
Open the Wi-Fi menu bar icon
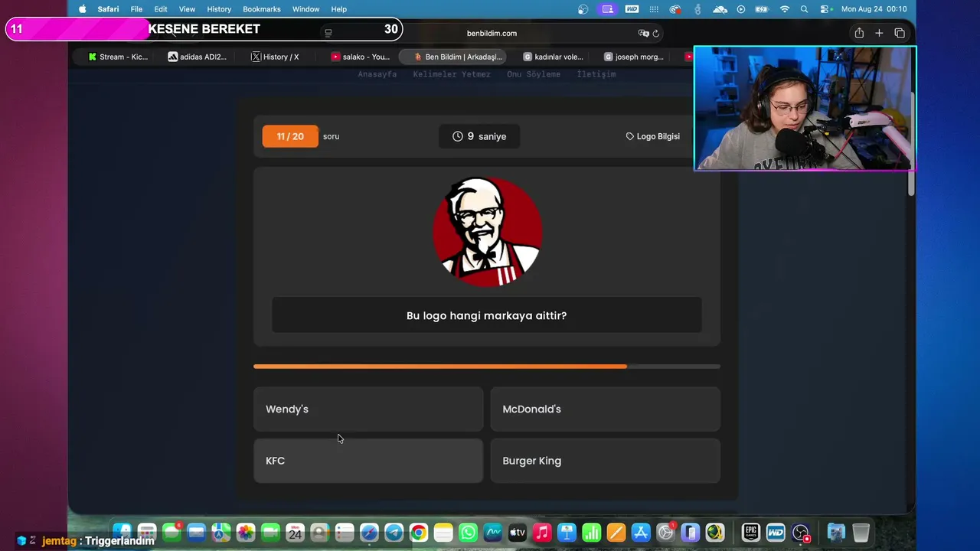coord(785,9)
